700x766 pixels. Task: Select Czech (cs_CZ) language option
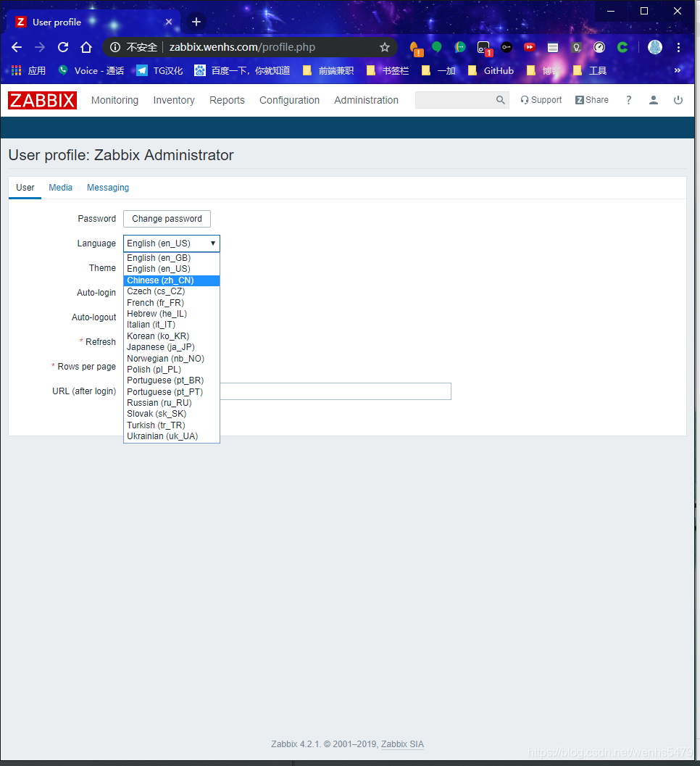click(x=172, y=291)
